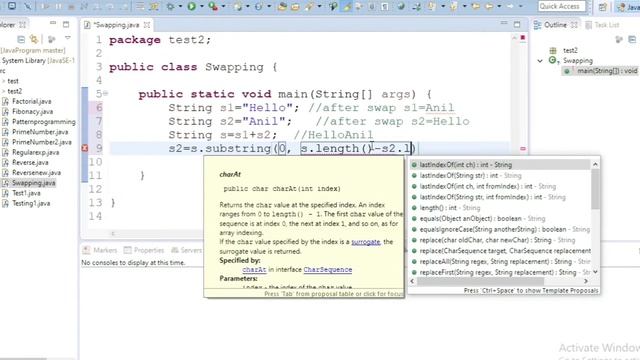Screen dimensions: 640x360
Task: Collapse the Swapping class in Outline
Action: coord(540,60)
